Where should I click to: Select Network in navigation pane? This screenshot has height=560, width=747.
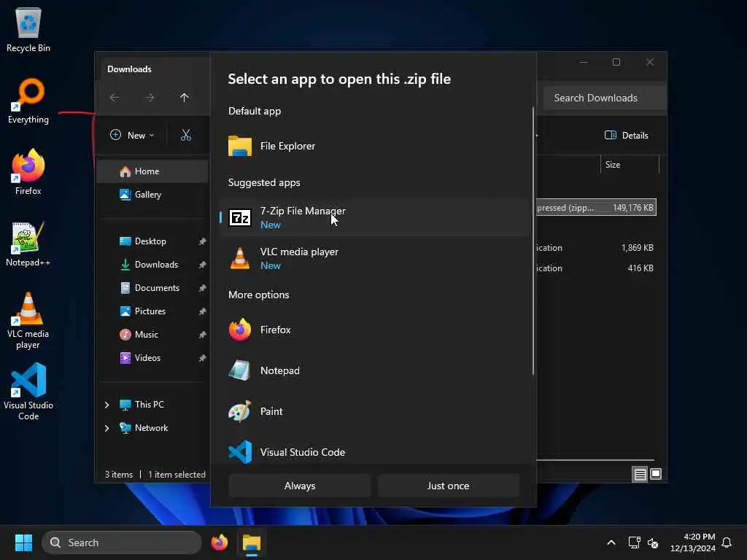[x=151, y=427]
